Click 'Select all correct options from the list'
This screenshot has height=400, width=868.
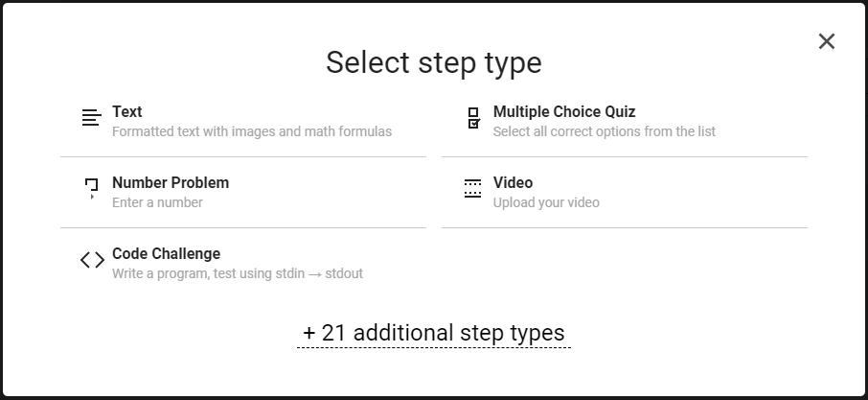(x=604, y=131)
